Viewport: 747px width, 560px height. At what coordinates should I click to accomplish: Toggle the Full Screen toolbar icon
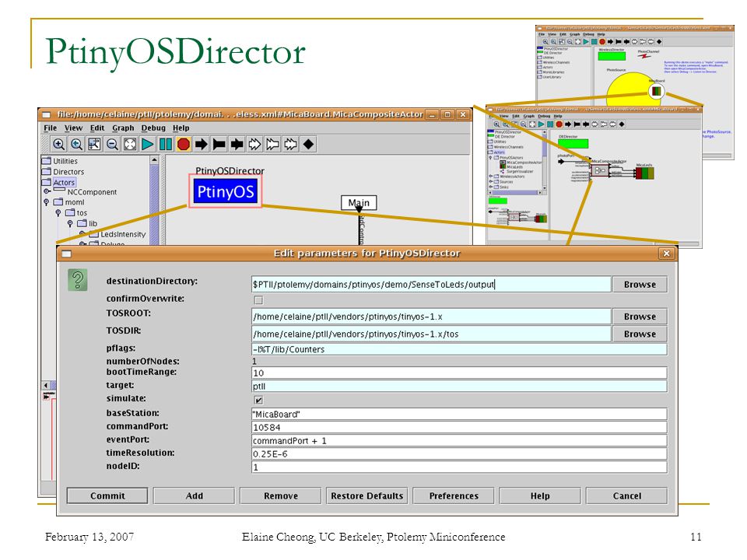pyautogui.click(x=130, y=145)
